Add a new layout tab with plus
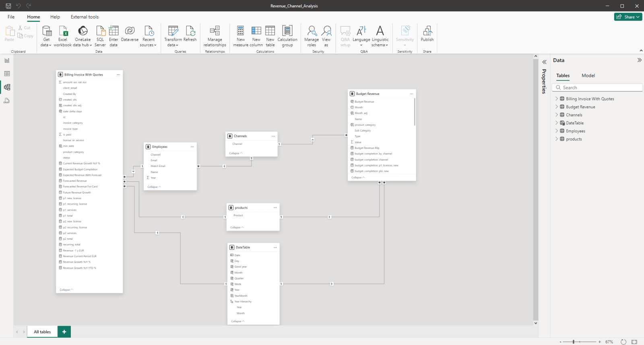644x345 pixels. 64,332
